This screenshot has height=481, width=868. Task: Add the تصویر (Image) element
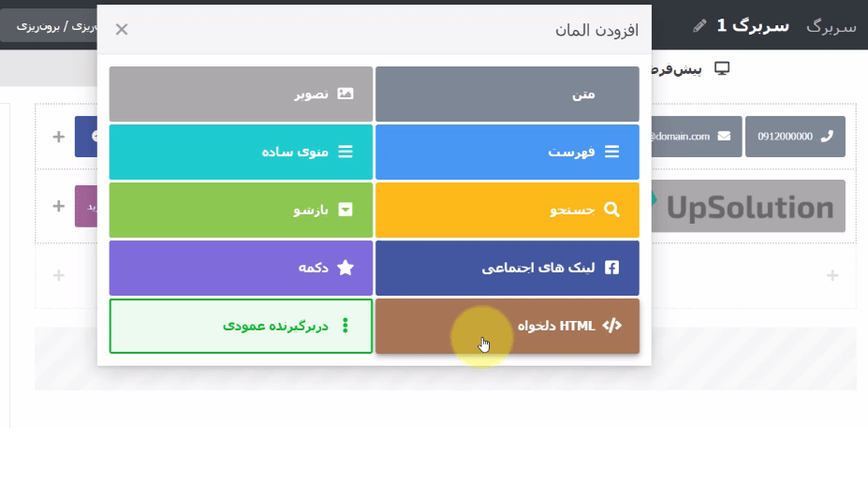[x=241, y=95]
